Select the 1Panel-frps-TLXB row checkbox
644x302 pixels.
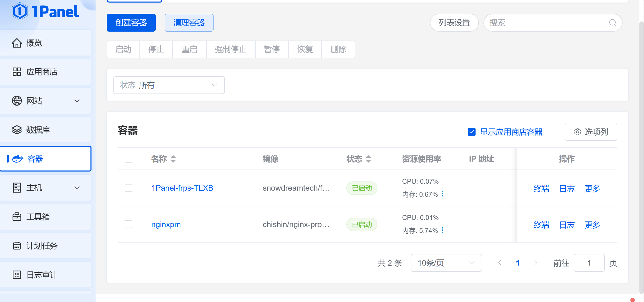click(x=128, y=188)
